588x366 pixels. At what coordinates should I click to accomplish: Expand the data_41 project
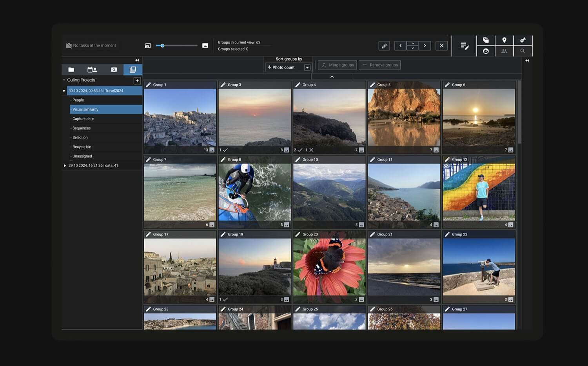[65, 166]
